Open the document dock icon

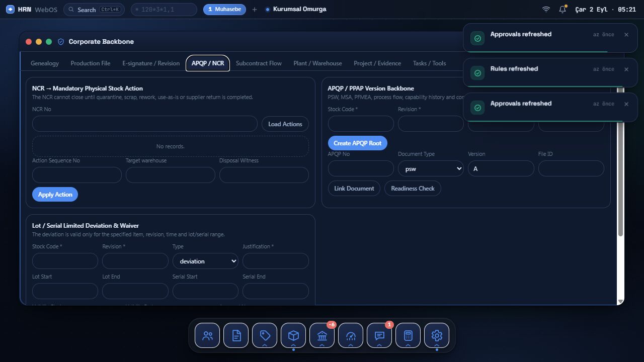(236, 335)
